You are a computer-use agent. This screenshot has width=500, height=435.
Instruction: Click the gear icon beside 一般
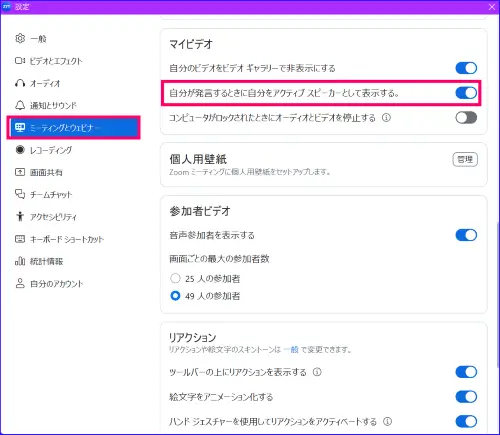pos(20,39)
